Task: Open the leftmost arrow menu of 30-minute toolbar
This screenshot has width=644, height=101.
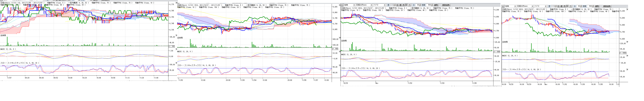Action: 342,5
